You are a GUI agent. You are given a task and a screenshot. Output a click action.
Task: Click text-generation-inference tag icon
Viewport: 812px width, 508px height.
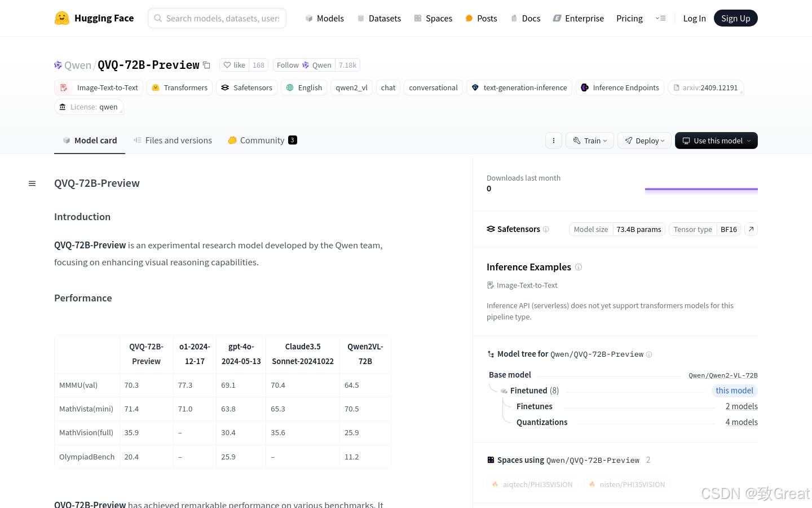pos(475,87)
